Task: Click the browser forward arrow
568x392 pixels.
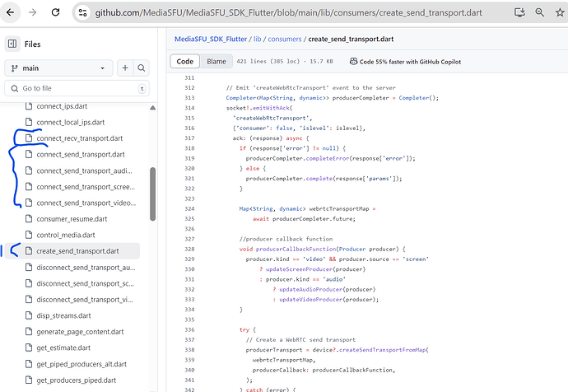Action: pos(33,12)
